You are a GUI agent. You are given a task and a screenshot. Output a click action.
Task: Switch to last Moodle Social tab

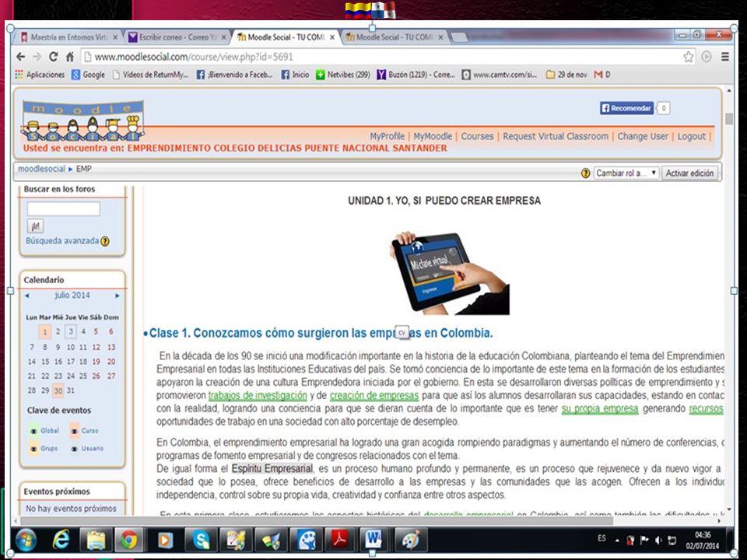click(394, 37)
